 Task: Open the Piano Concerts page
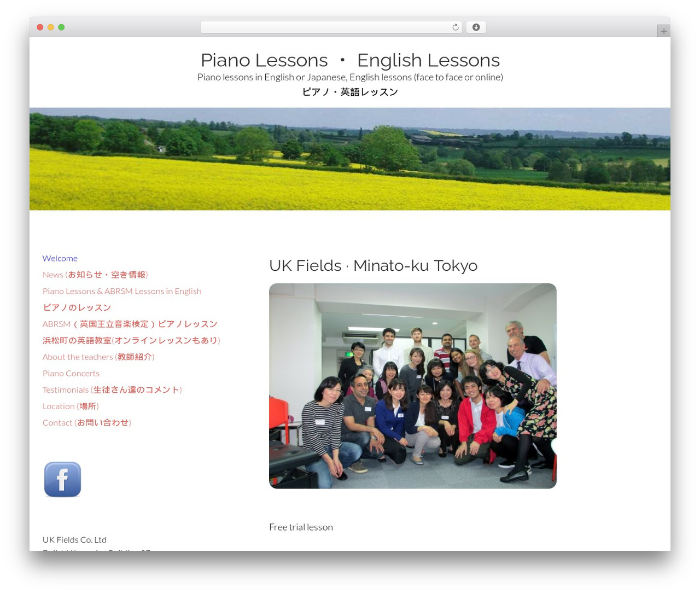(71, 373)
